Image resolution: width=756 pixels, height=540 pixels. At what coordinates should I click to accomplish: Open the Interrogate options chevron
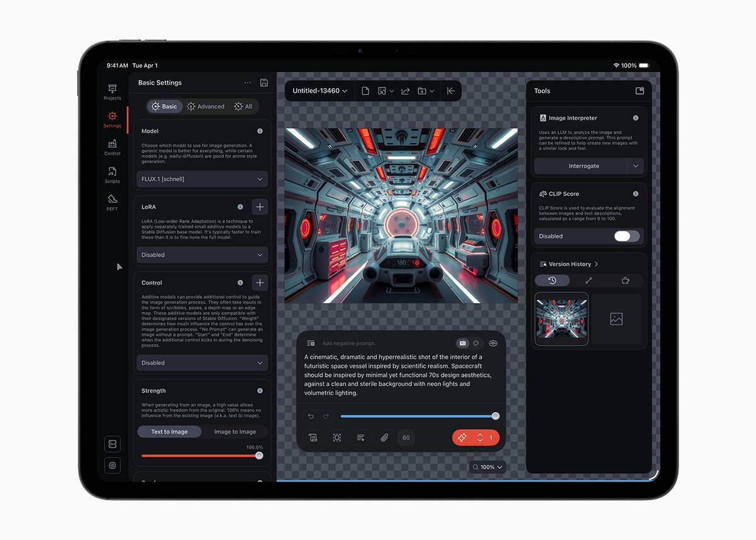[636, 166]
